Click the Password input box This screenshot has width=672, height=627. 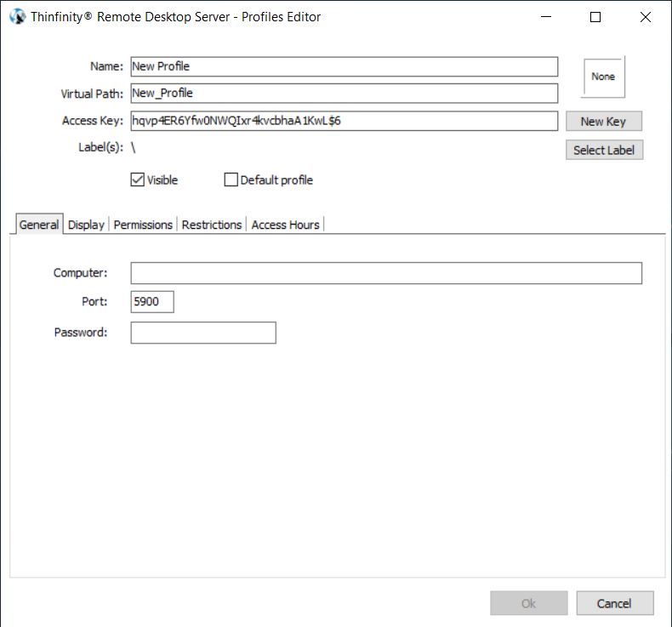[x=203, y=333]
